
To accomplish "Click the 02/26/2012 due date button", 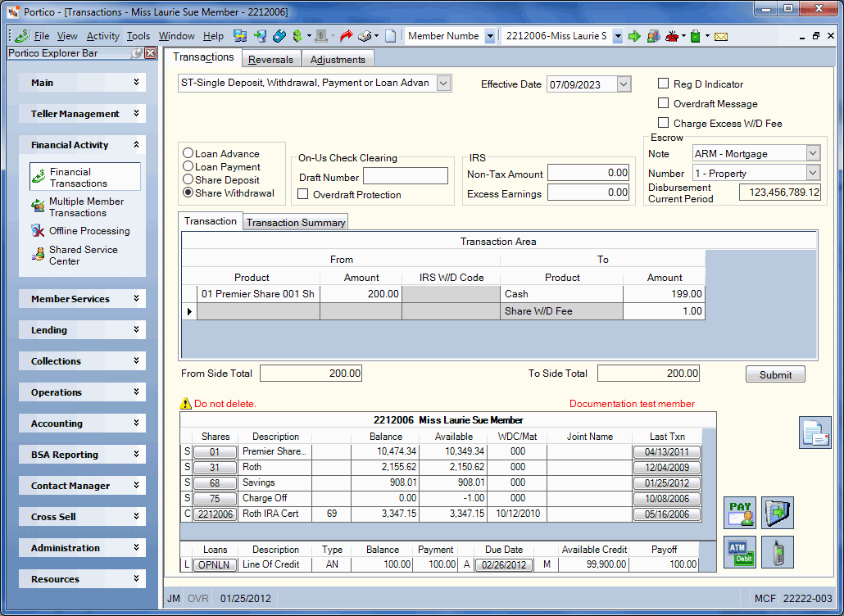I will tap(504, 565).
